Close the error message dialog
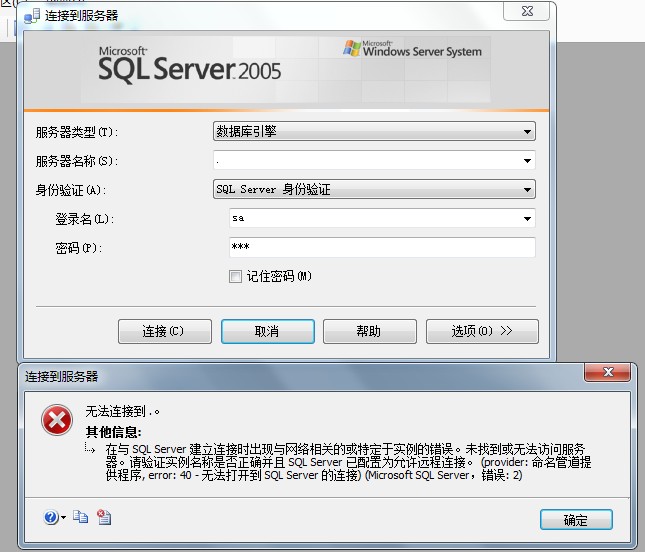The image size is (645, 552). pos(607,372)
